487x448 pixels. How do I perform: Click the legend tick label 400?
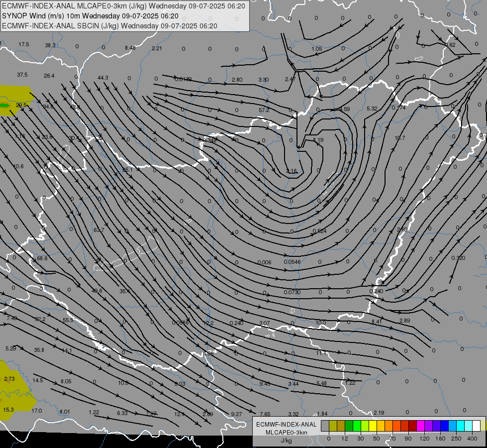pyautogui.click(x=472, y=439)
